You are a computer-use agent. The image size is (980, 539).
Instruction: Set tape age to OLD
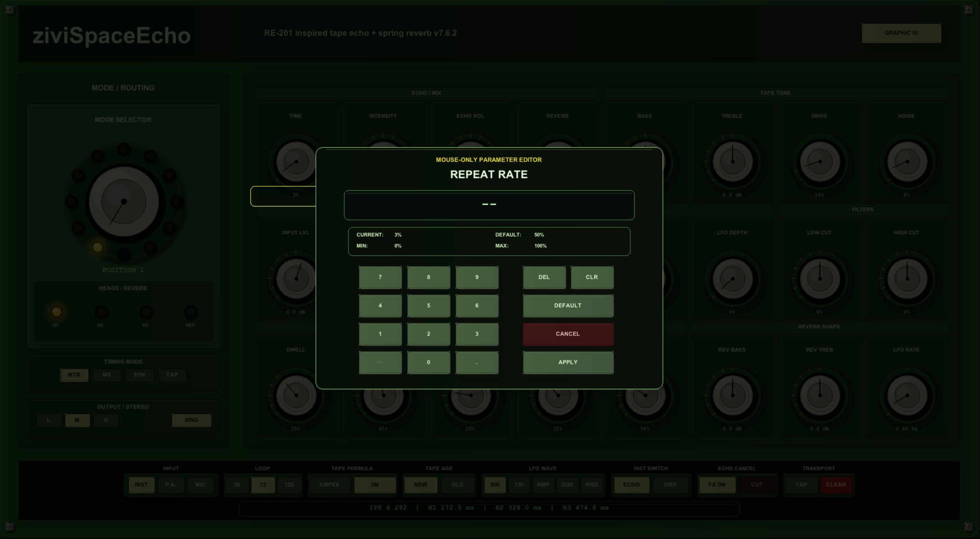click(457, 485)
